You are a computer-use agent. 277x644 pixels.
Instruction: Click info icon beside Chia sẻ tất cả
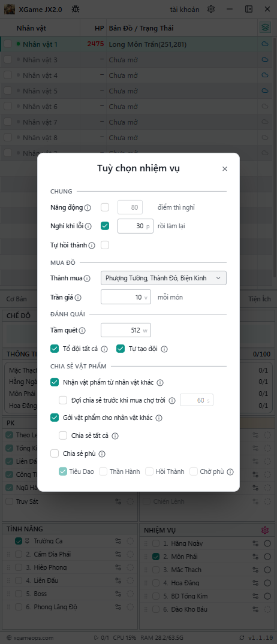tap(116, 436)
